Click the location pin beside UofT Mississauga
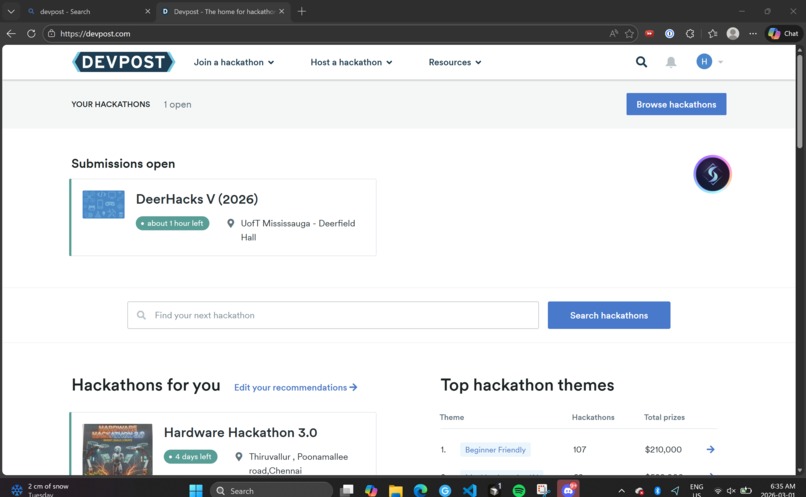The height and width of the screenshot is (497, 806). pyautogui.click(x=231, y=223)
